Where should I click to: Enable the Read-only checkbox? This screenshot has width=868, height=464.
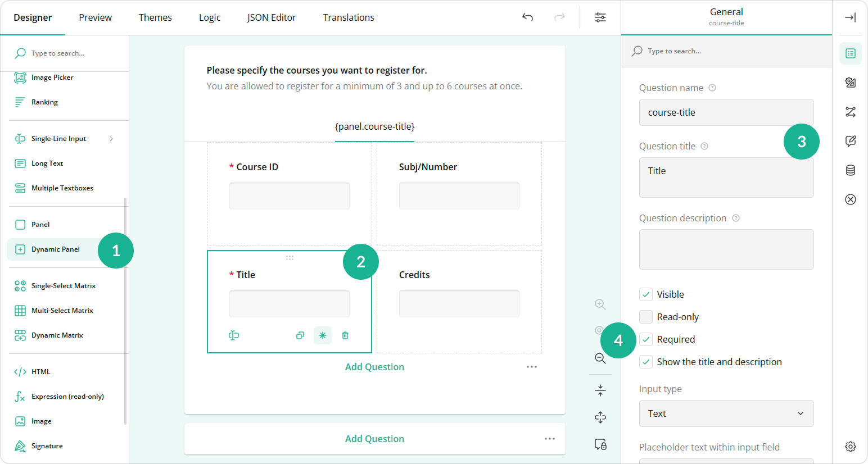coord(645,316)
